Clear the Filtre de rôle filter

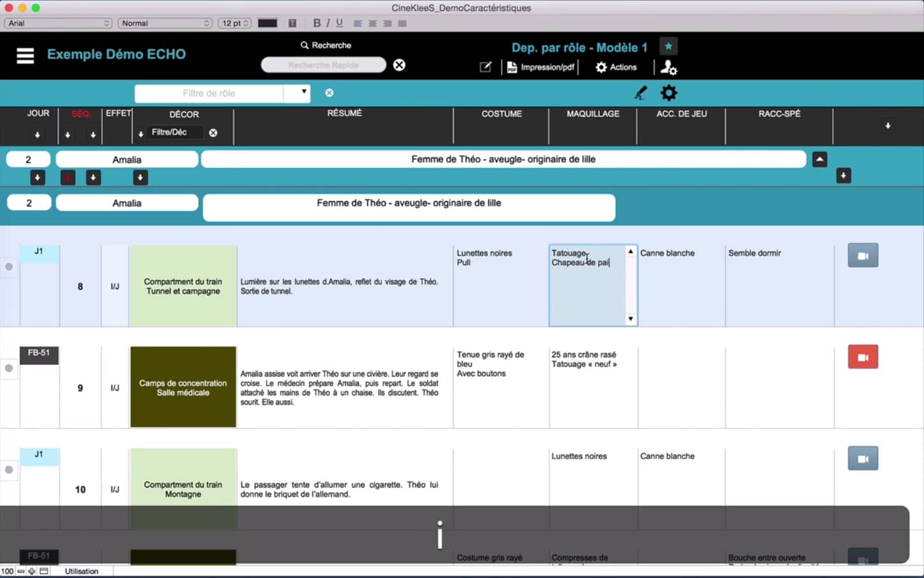click(329, 92)
